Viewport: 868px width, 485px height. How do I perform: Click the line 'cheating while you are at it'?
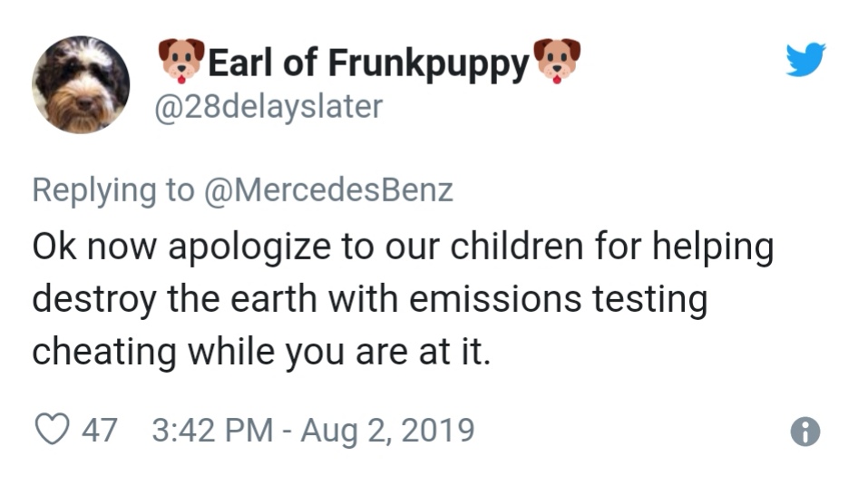coord(261,350)
